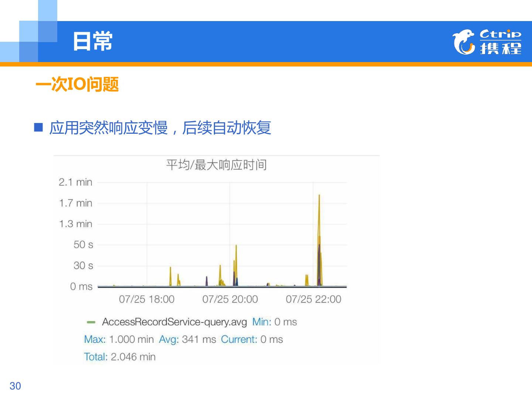This screenshot has width=532, height=399.
Task: Select the orange heading 一次IO问题
Action: pyautogui.click(x=77, y=85)
